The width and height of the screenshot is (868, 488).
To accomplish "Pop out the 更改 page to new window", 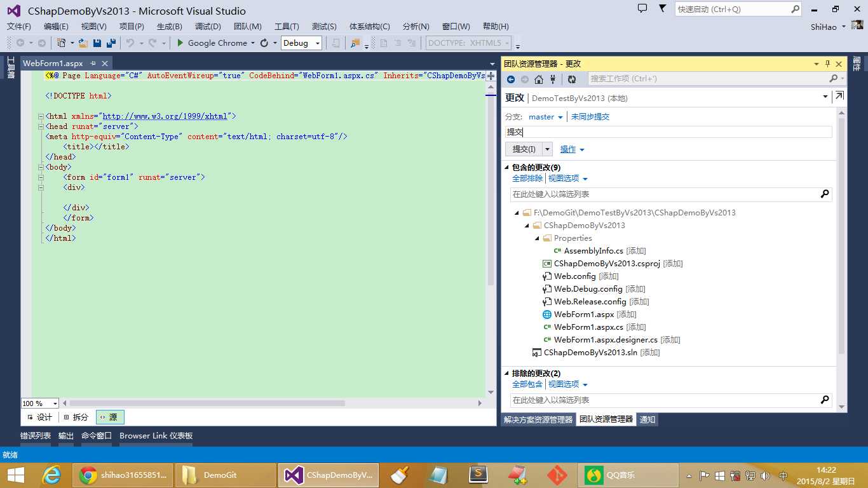I will (839, 96).
